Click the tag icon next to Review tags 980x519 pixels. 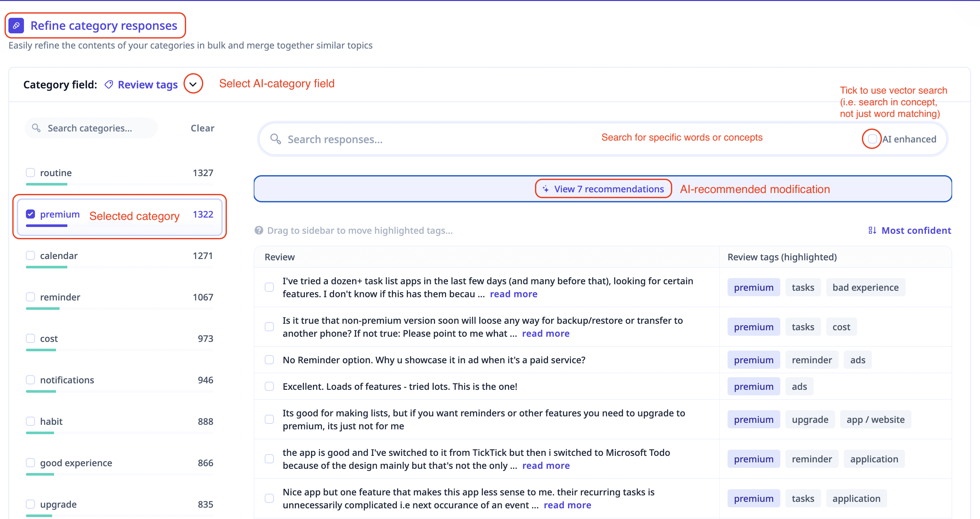click(x=109, y=85)
